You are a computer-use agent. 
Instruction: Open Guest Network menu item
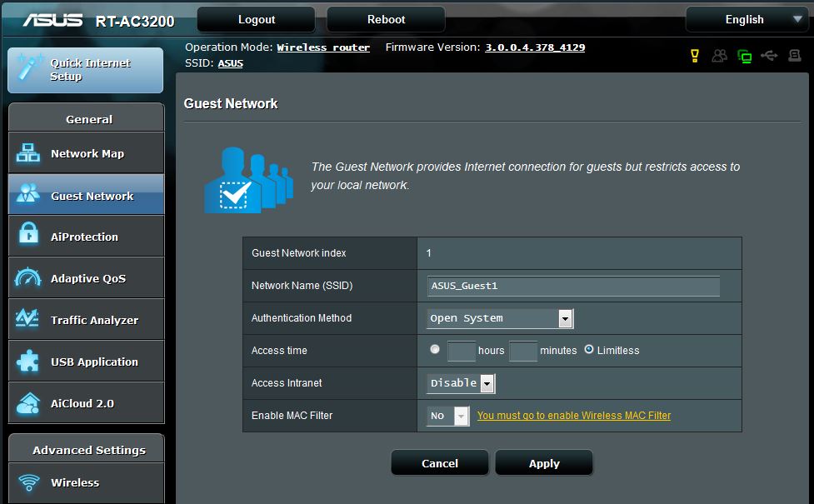tap(86, 195)
